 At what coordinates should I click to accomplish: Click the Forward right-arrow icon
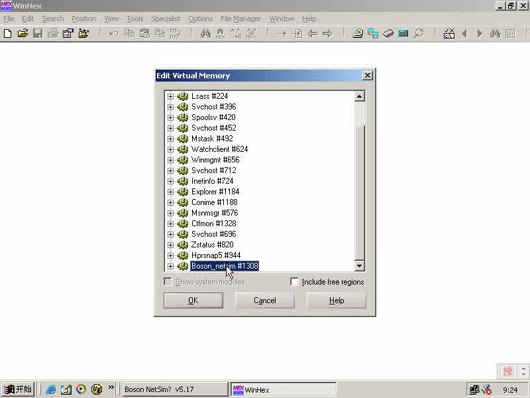[328, 33]
